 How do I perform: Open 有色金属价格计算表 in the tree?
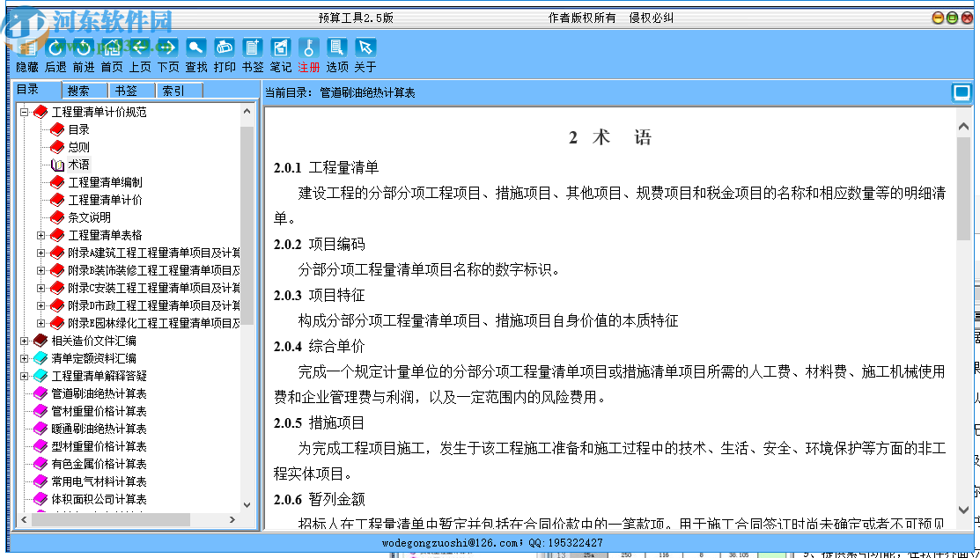point(99,464)
